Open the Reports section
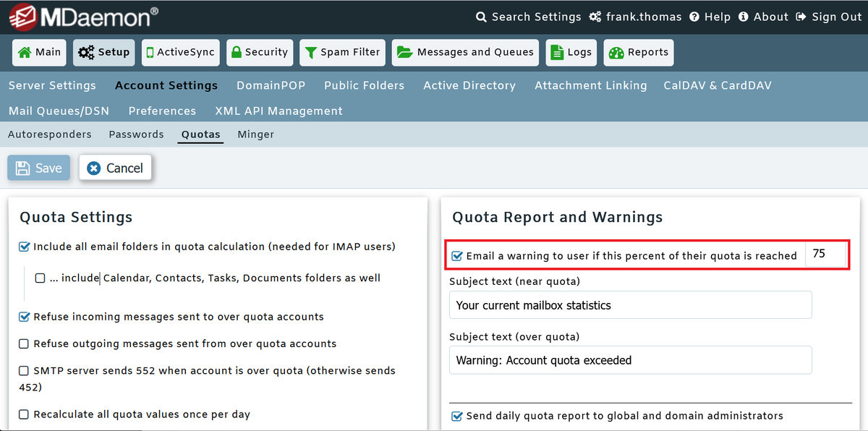 pos(639,52)
